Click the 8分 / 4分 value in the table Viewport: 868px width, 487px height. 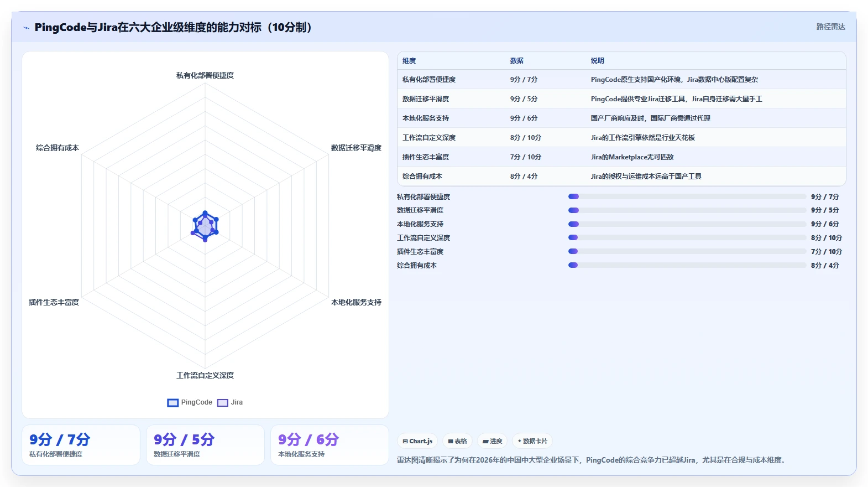(x=524, y=177)
